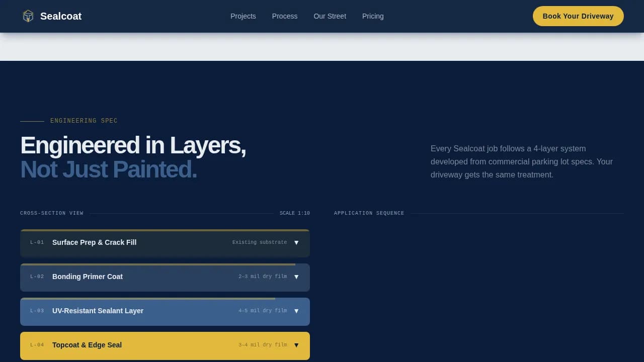This screenshot has width=644, height=362.
Task: Expand the L-03 UV-Resistant Sealant arrow
Action: [x=296, y=311]
